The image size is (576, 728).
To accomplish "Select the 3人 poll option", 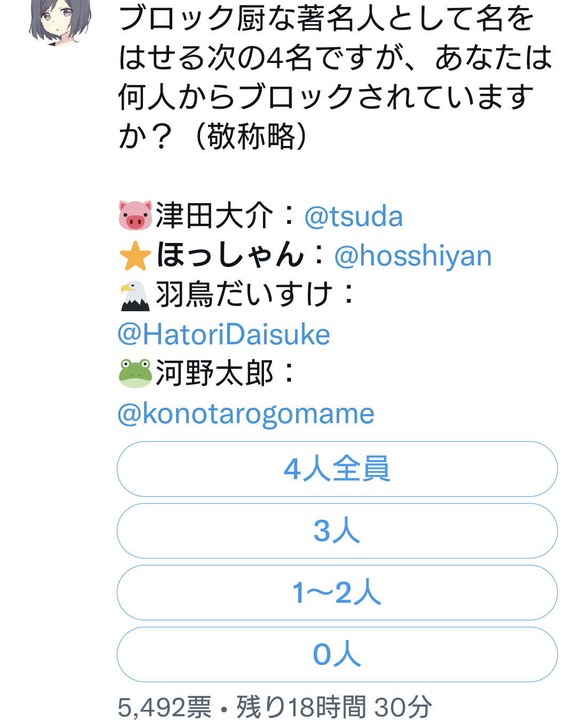I will pos(337,531).
